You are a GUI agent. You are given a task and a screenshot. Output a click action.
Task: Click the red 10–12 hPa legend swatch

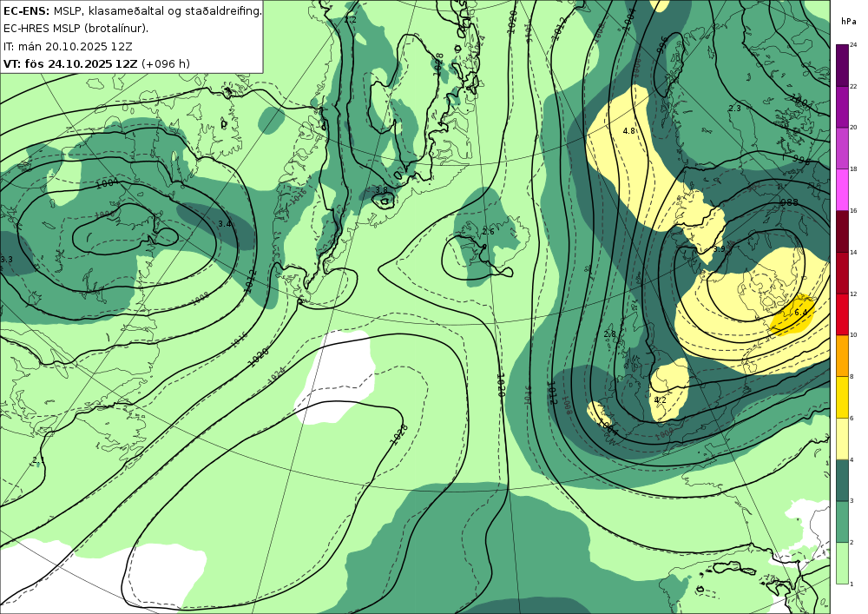(x=842, y=314)
